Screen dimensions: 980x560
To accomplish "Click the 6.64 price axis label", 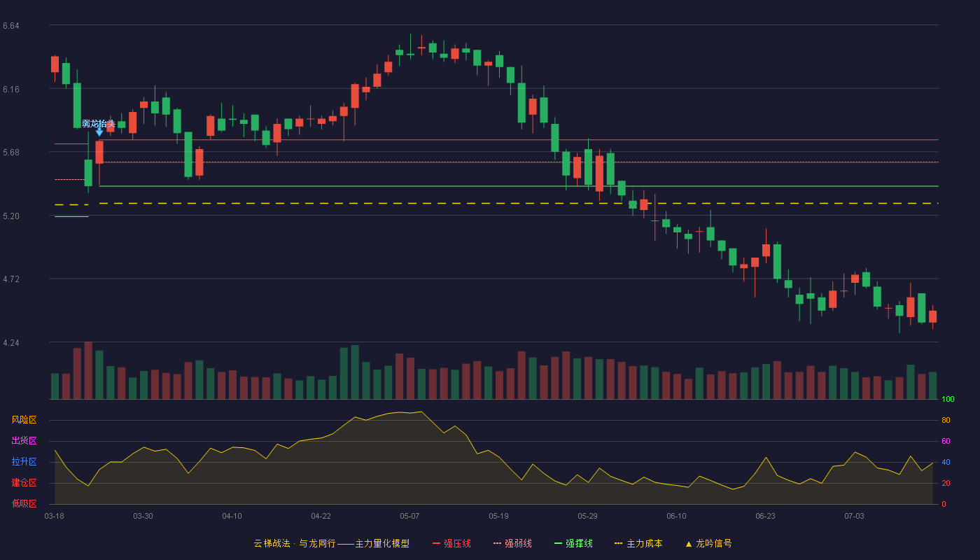I will (x=11, y=26).
